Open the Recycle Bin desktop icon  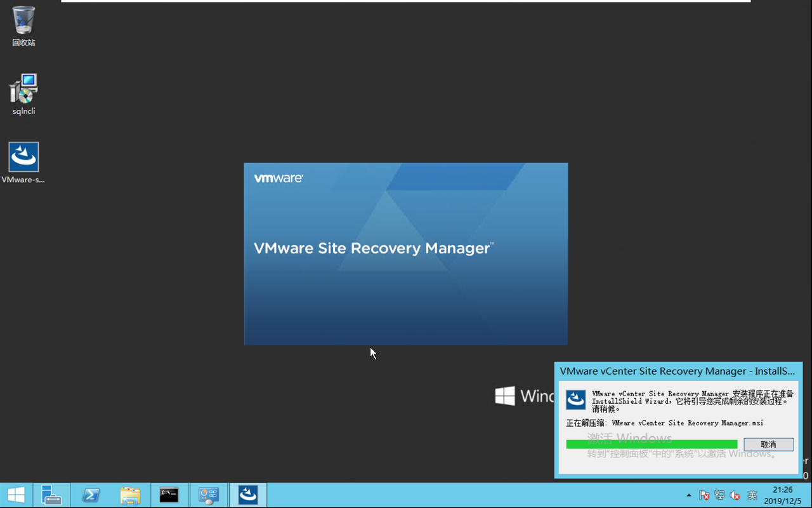click(x=24, y=26)
